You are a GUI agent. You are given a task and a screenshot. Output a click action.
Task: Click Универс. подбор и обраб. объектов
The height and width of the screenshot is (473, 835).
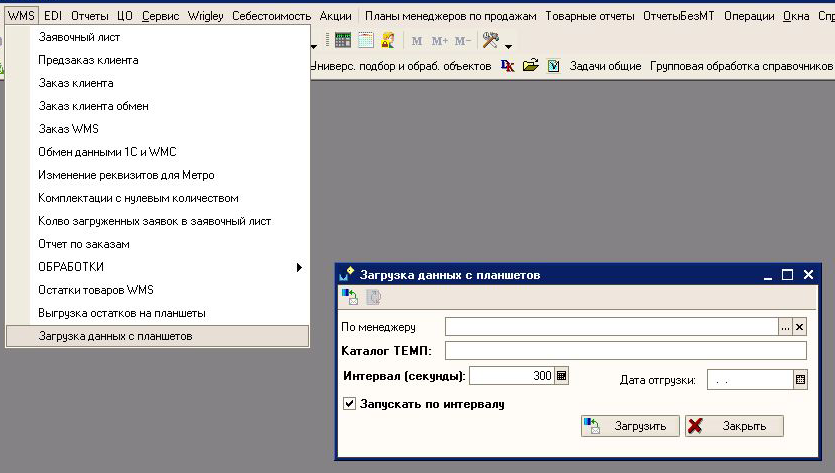[400, 66]
